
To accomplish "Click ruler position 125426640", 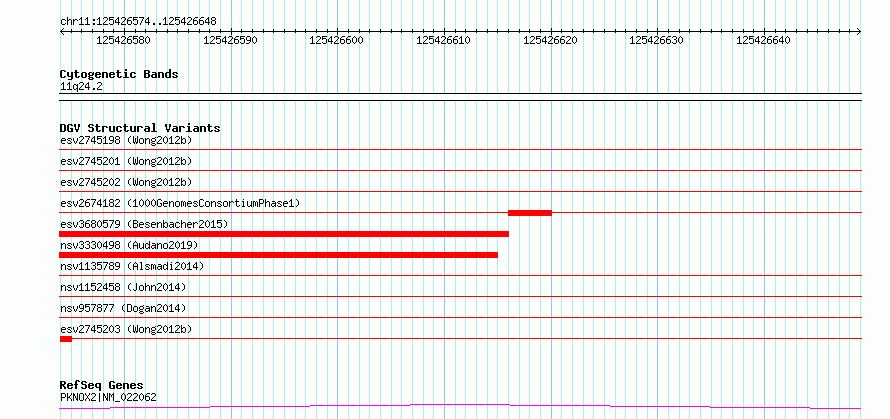I will pyautogui.click(x=763, y=40).
